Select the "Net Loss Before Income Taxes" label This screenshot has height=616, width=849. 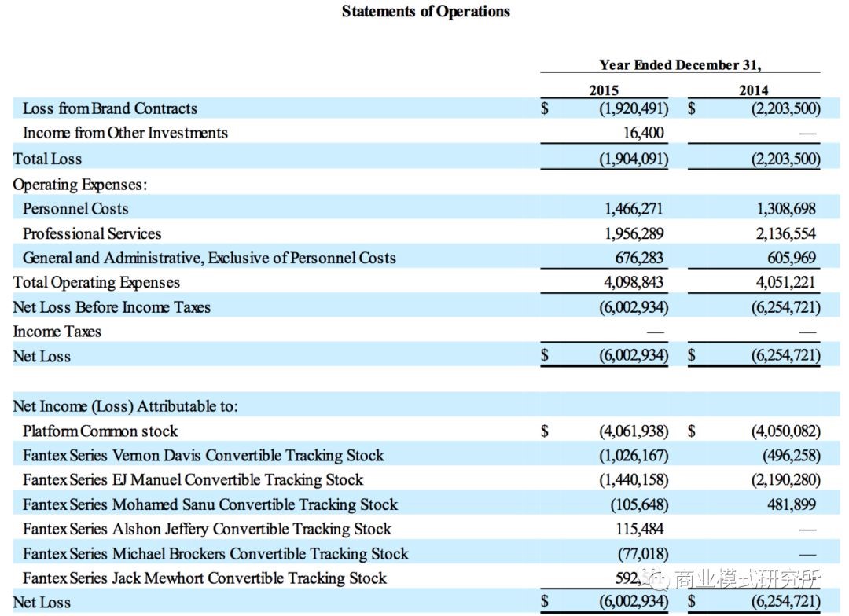pos(112,307)
